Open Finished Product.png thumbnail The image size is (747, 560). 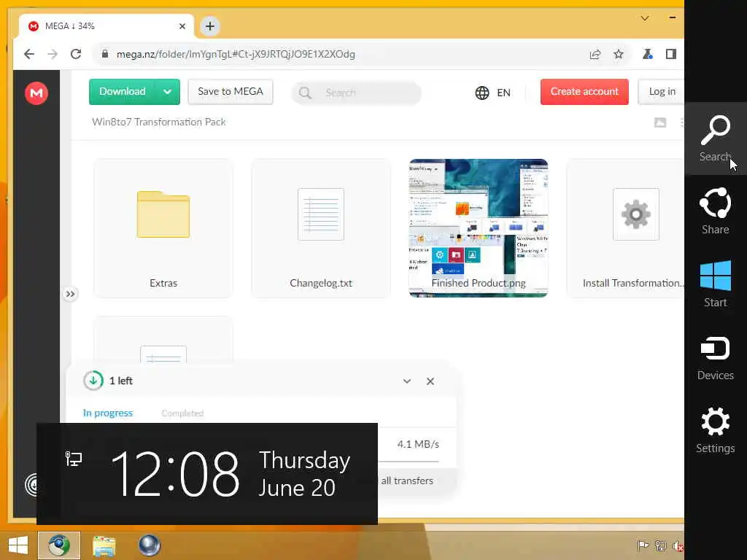[x=479, y=228]
